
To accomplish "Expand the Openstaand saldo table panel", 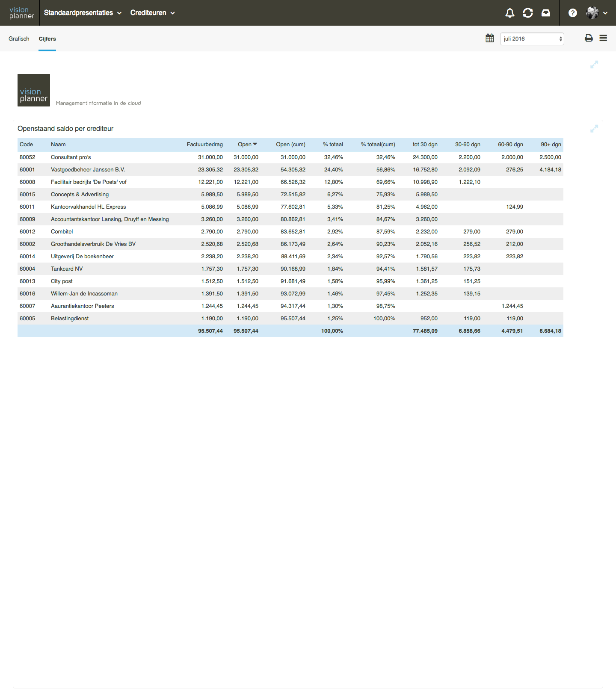I will [594, 129].
